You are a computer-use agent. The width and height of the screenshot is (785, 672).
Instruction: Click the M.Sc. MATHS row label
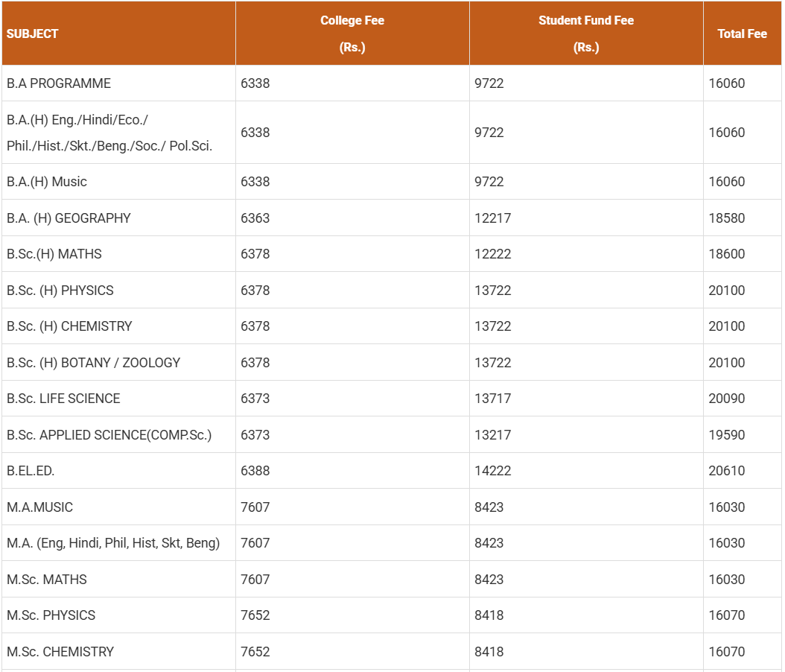tap(47, 580)
